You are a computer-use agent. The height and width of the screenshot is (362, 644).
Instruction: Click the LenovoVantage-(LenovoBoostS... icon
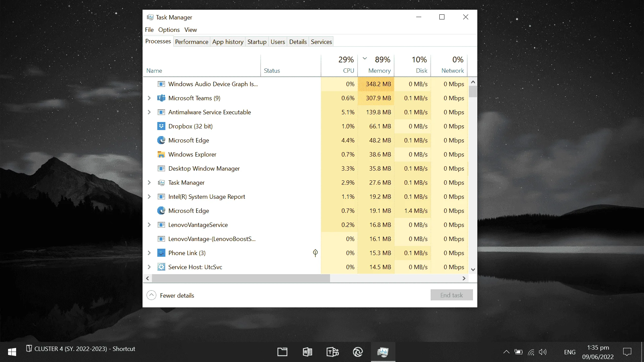pos(161,239)
